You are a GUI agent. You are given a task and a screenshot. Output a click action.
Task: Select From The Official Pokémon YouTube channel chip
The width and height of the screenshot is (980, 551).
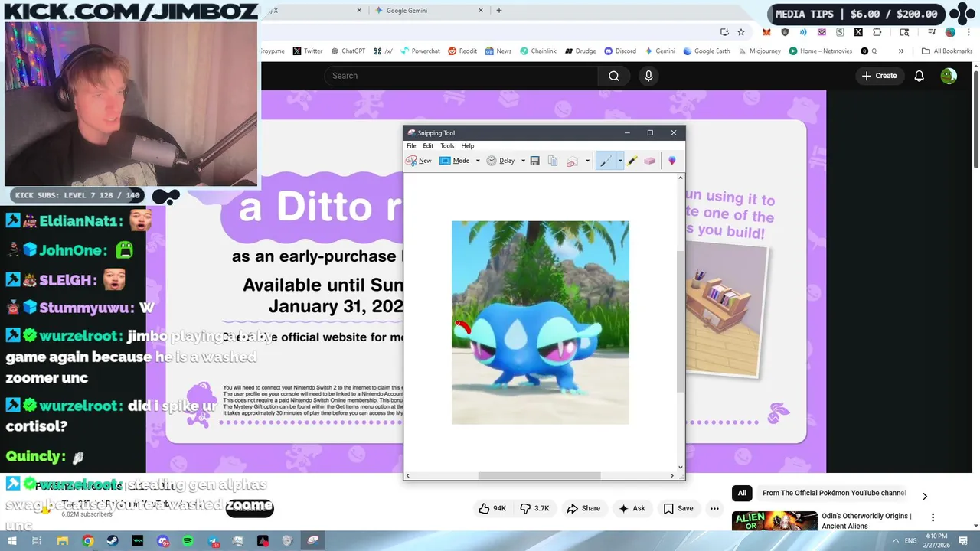click(x=834, y=493)
